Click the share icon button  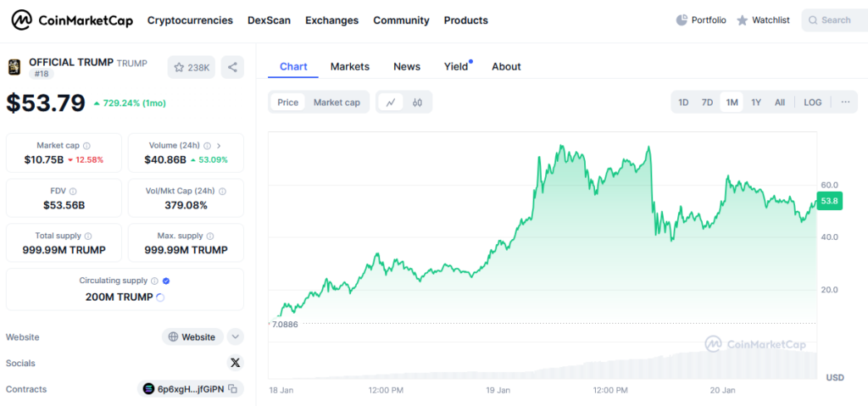coord(232,68)
